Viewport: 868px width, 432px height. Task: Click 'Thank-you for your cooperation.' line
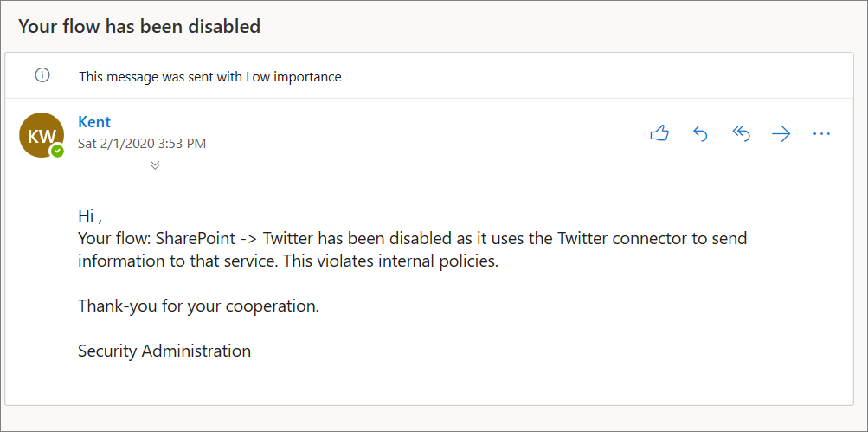[198, 306]
